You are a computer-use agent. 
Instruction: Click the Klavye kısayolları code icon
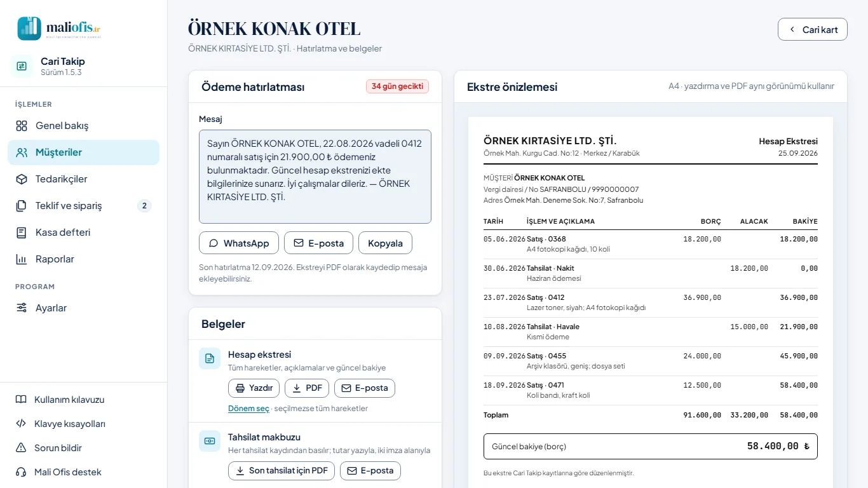tap(21, 424)
